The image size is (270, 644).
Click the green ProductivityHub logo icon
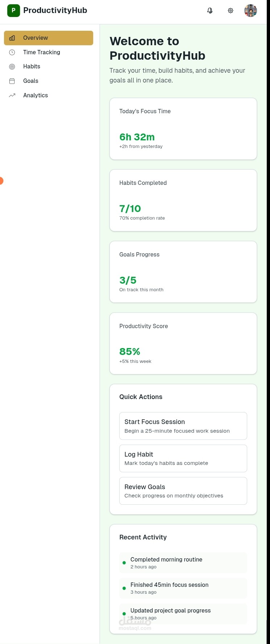pyautogui.click(x=13, y=10)
